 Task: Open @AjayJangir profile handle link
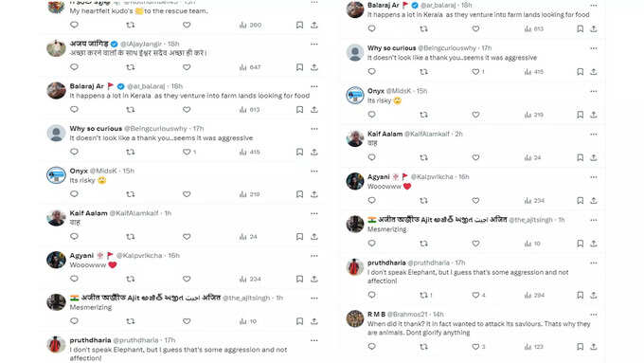pos(141,44)
